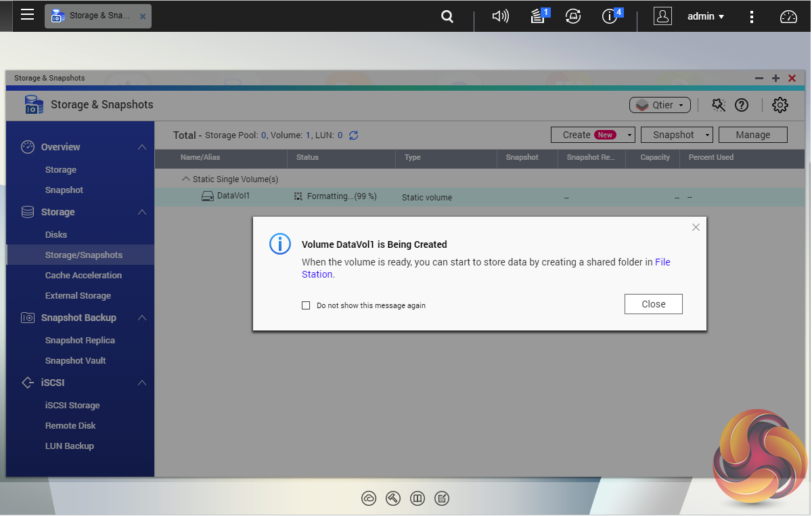The image size is (812, 516).
Task: Sort by Name/Alias column header
Action: pos(200,157)
